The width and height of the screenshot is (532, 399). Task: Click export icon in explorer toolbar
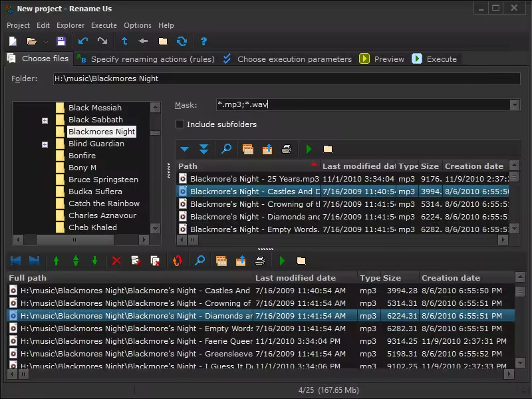coord(267,149)
